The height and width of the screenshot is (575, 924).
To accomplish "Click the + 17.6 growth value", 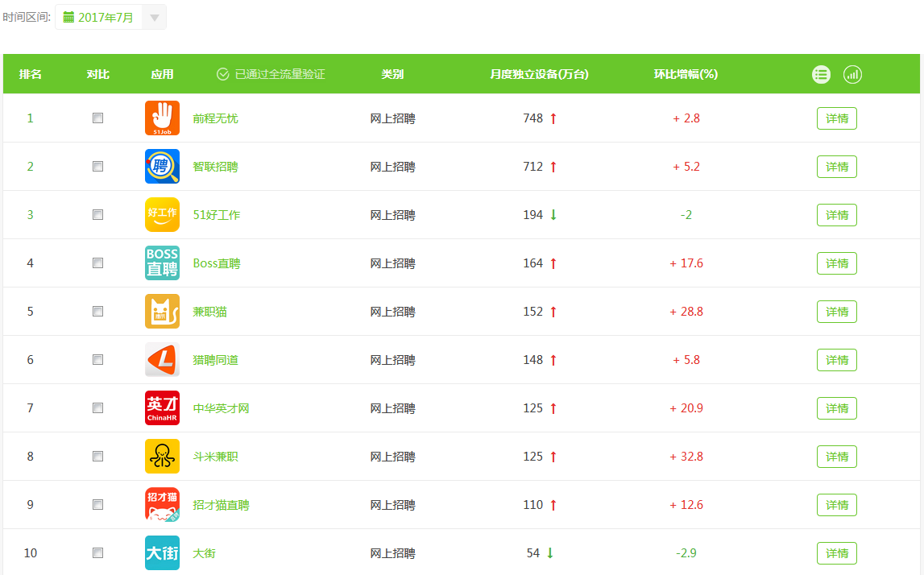I will coord(686,263).
